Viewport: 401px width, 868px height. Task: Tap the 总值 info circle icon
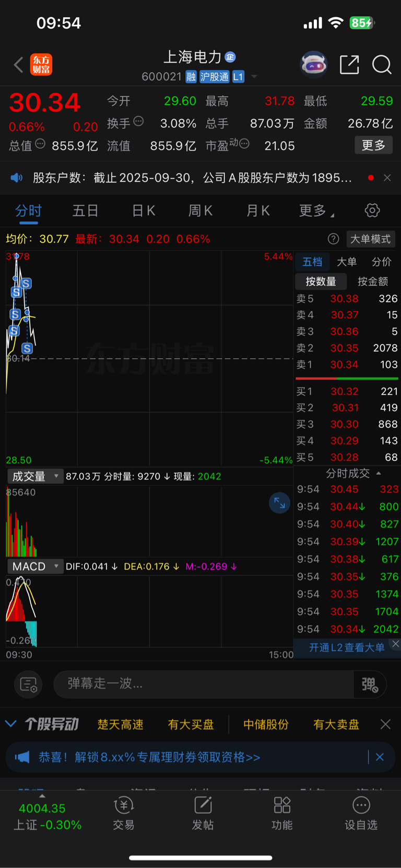(x=40, y=144)
